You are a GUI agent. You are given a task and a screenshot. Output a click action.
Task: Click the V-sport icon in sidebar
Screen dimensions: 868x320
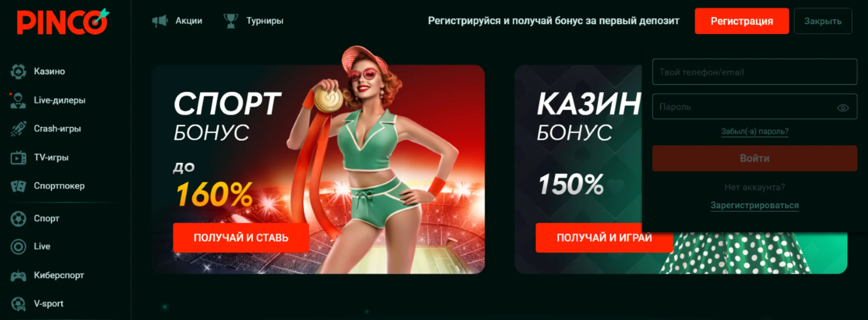tap(18, 304)
